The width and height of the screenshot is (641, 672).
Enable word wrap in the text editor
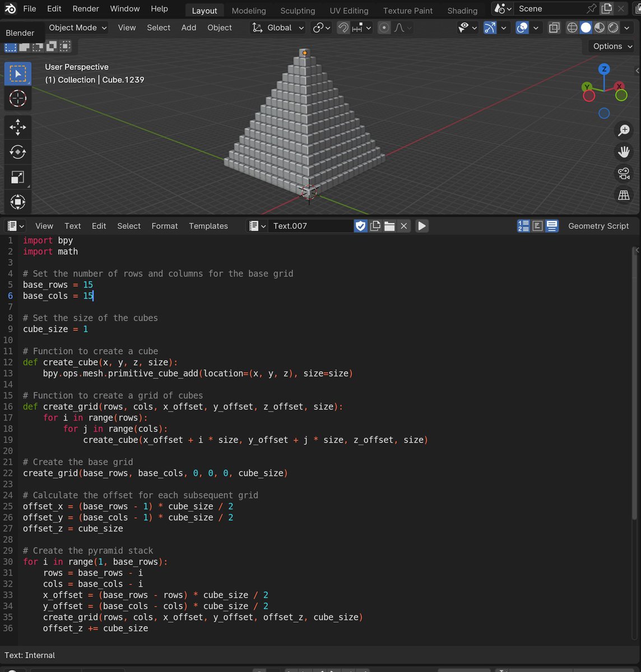tap(551, 226)
